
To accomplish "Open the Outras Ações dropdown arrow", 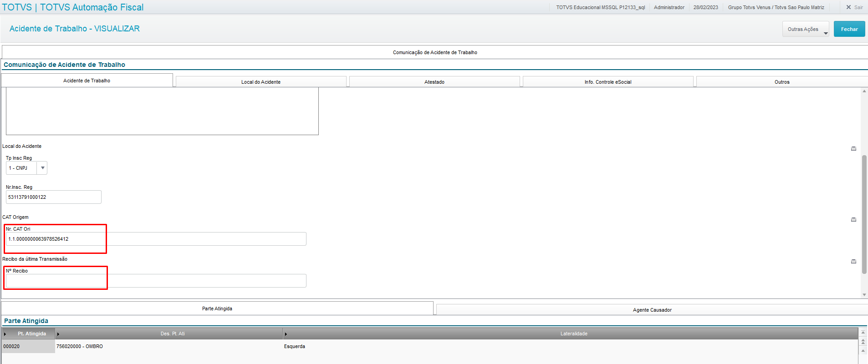I will [x=826, y=33].
